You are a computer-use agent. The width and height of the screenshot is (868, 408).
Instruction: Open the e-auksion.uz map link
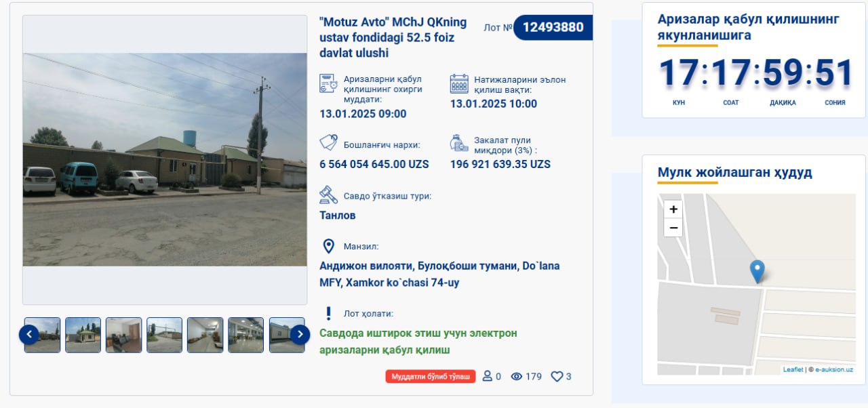[834, 369]
